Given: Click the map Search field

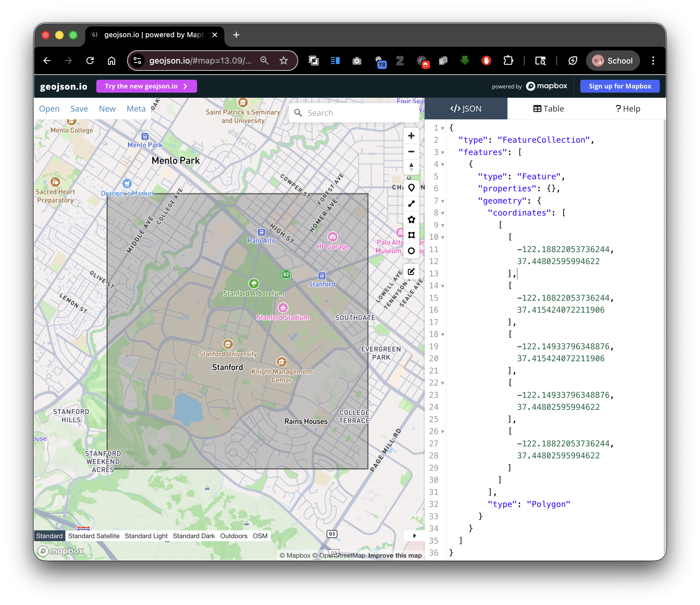Looking at the screenshot, I should 358,113.
